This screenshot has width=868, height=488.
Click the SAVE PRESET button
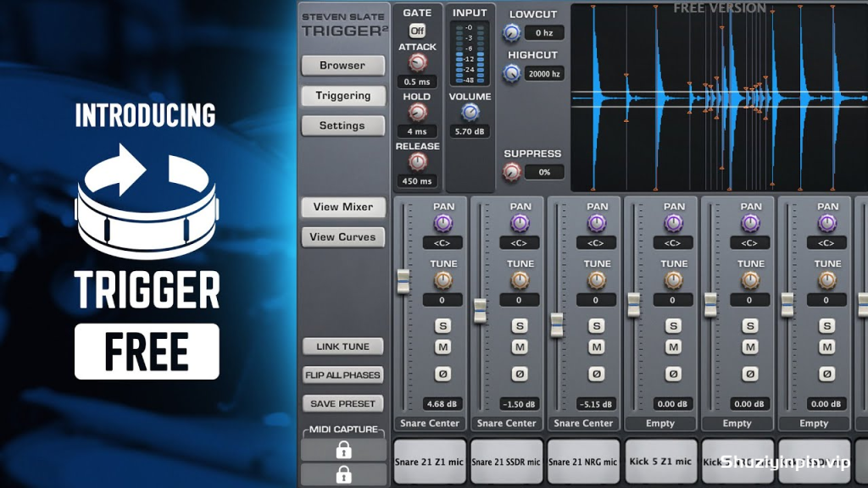[x=343, y=404]
